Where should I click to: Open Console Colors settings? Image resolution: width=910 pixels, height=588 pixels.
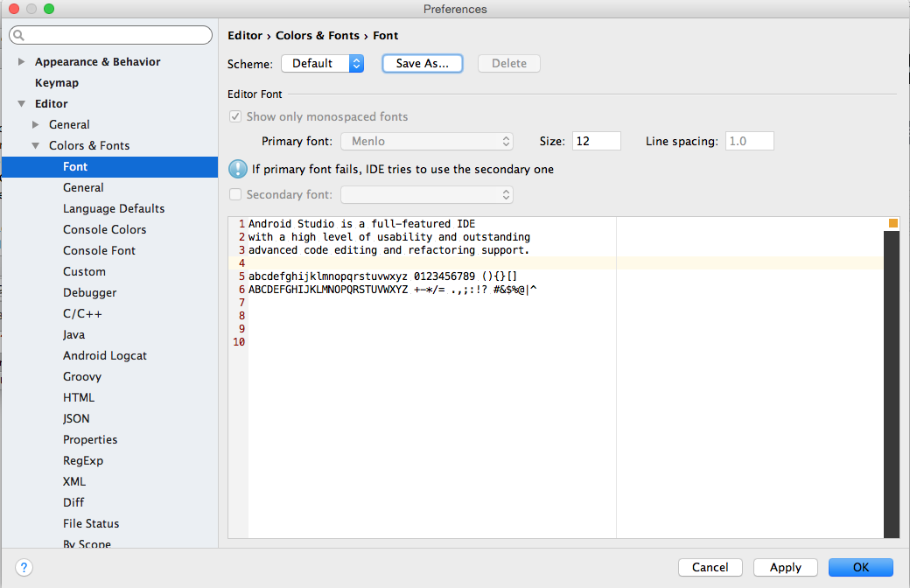104,229
